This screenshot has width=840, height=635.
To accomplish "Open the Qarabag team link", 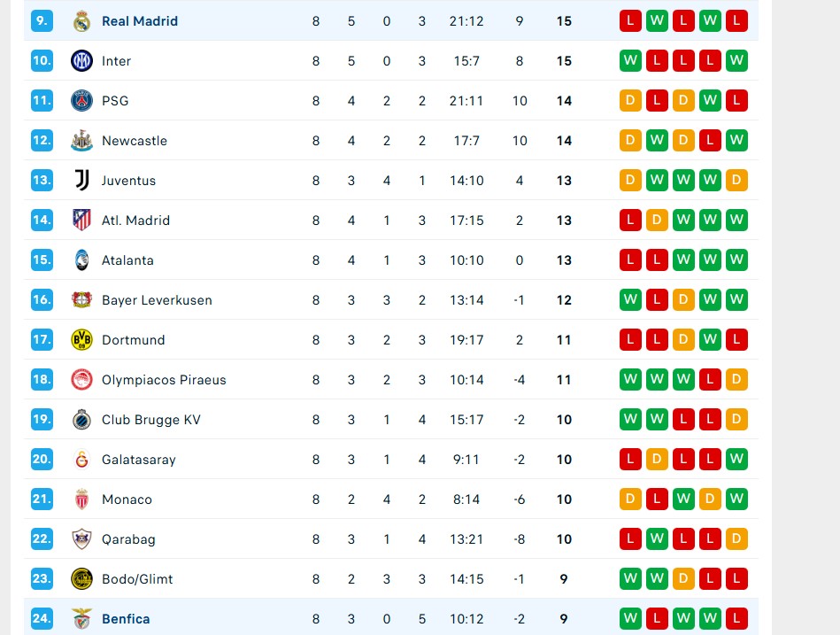I will click(128, 539).
